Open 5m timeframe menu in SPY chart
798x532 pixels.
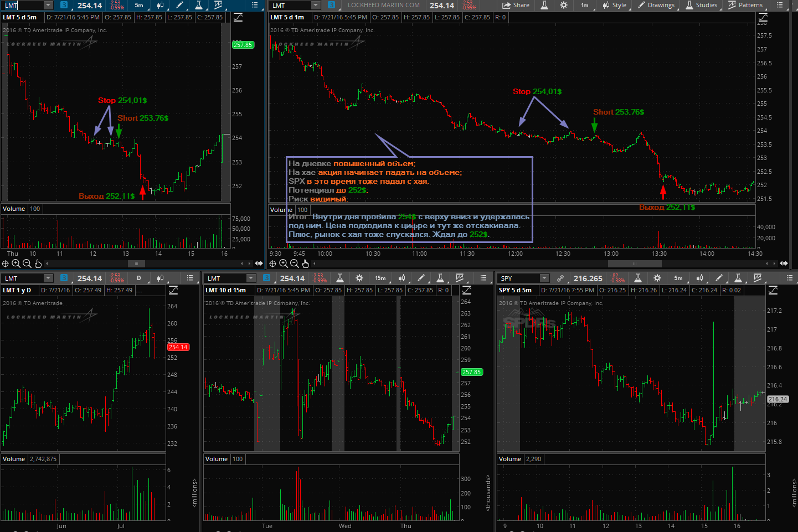[x=678, y=278]
